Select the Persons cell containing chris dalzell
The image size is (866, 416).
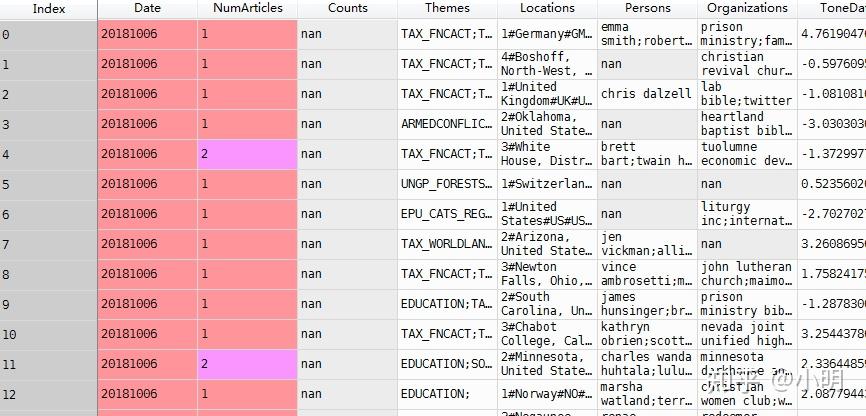point(647,94)
